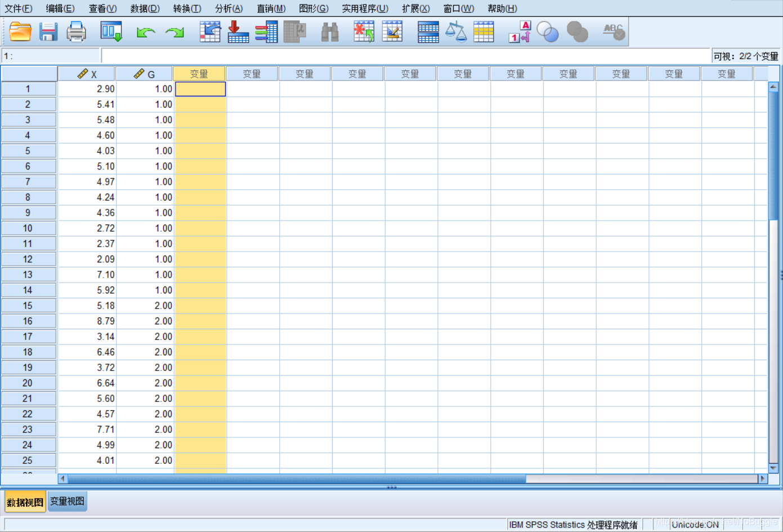Click the Insert variable icon
This screenshot has height=532, width=783.
coord(392,32)
